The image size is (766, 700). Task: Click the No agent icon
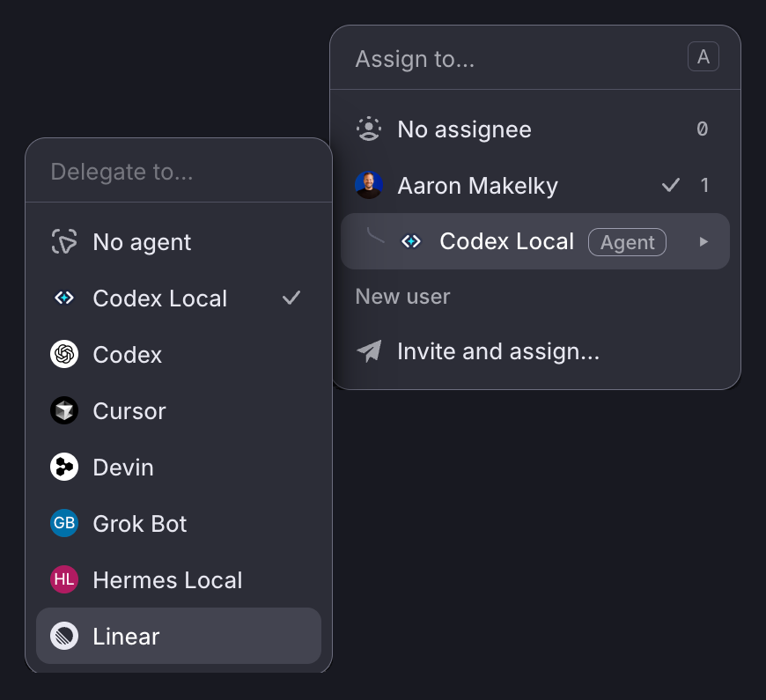pos(64,241)
